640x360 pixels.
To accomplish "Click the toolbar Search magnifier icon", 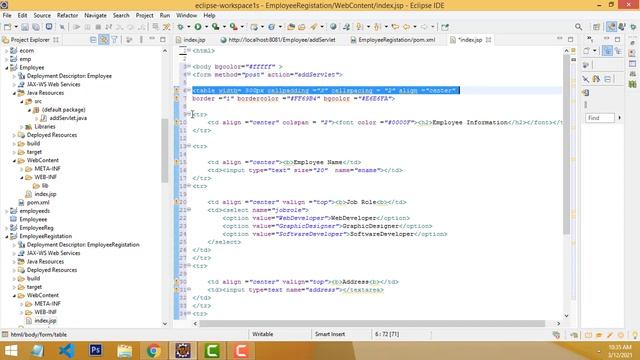I will (x=578, y=27).
